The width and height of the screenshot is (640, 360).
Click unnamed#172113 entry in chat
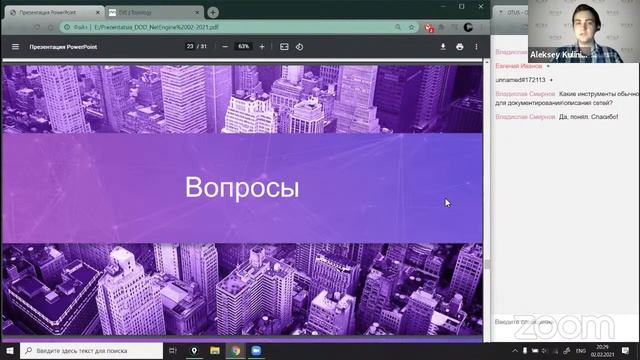coord(520,80)
